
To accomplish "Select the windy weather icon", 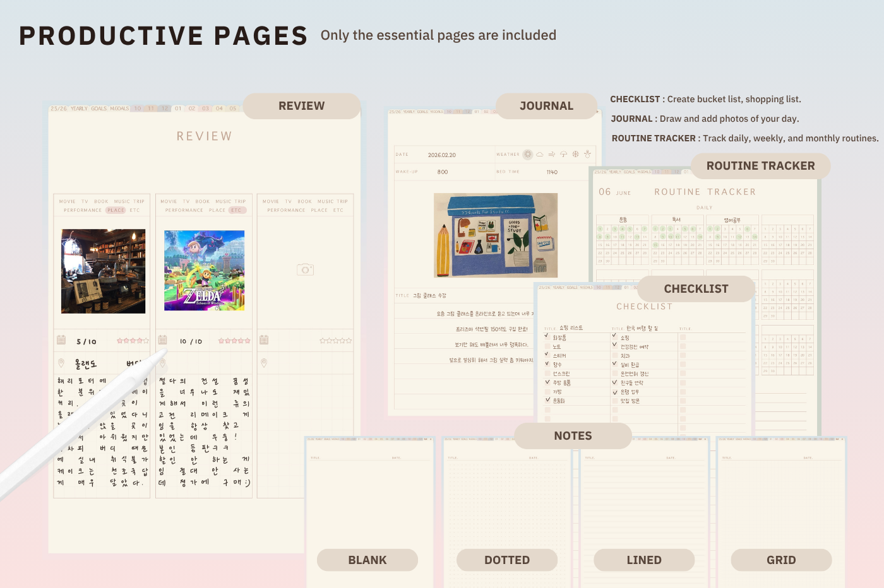I will pos(552,155).
